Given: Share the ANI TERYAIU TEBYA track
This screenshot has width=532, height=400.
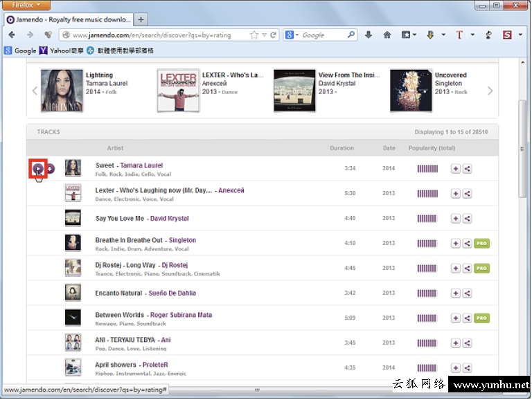Looking at the screenshot, I should [x=467, y=343].
